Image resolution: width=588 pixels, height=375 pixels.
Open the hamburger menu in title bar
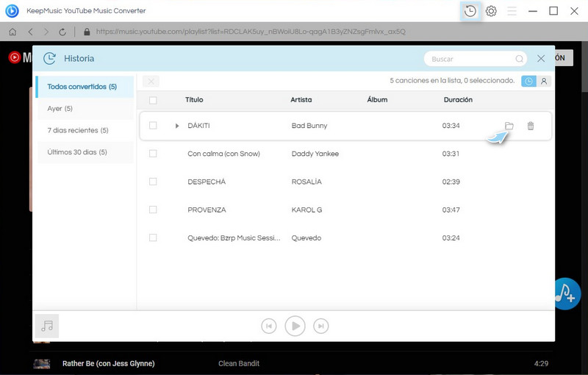point(512,11)
